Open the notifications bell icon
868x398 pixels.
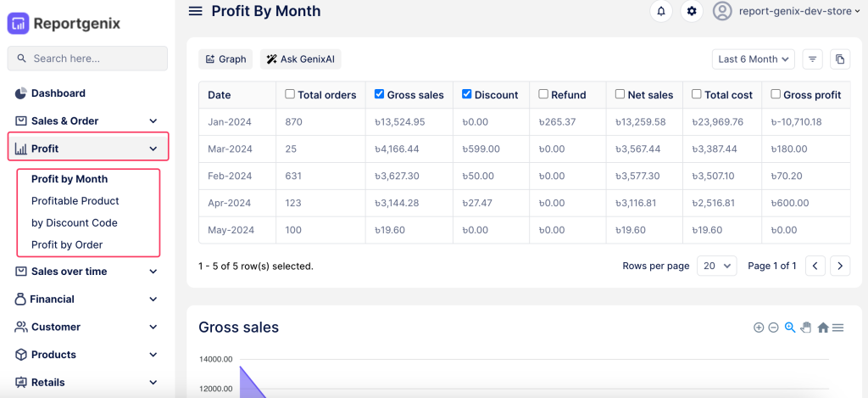pos(661,11)
